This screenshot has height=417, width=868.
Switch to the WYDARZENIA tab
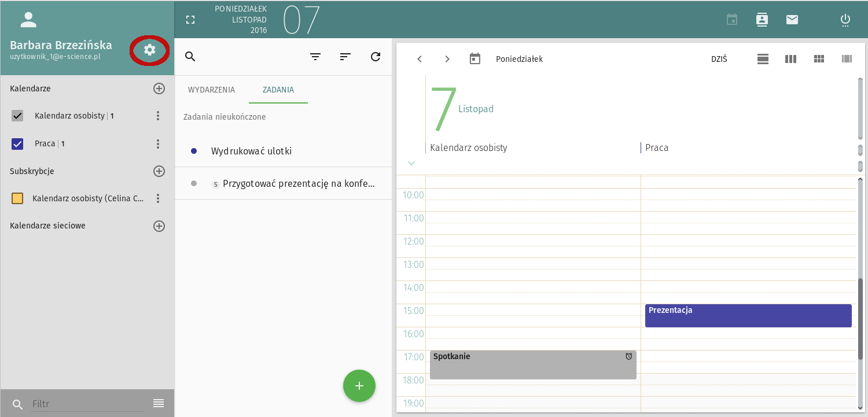[211, 90]
